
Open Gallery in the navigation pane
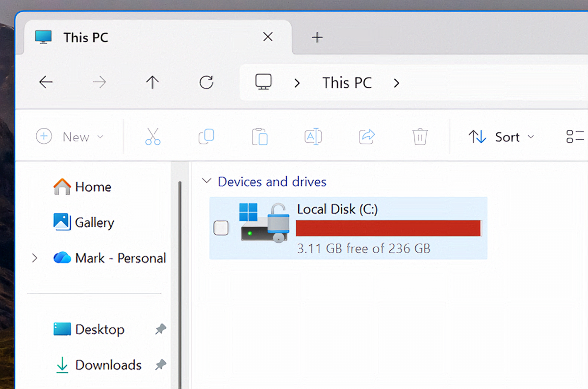pos(95,222)
